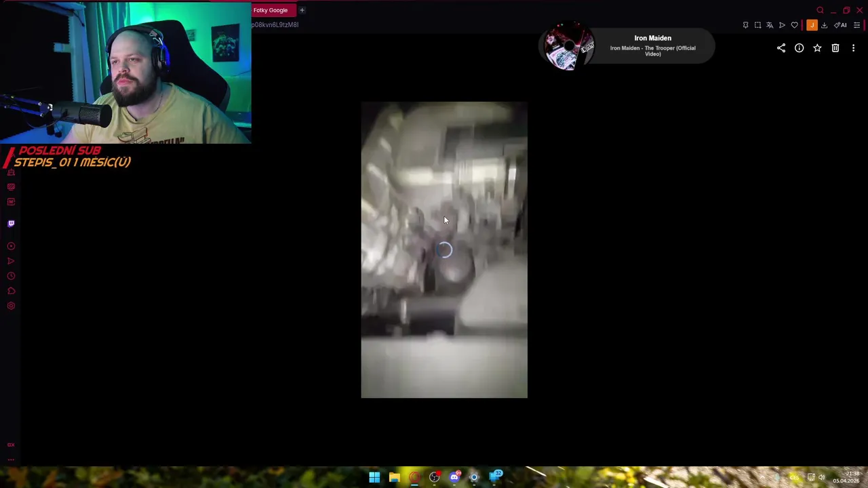Share the photo using the share icon
This screenshot has width=868, height=488.
point(781,48)
